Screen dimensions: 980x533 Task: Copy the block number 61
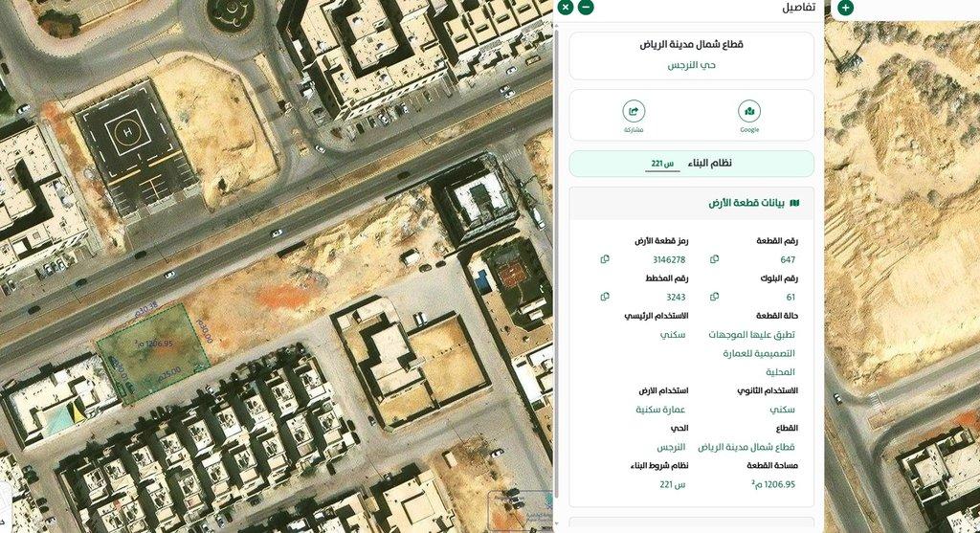[x=715, y=298]
